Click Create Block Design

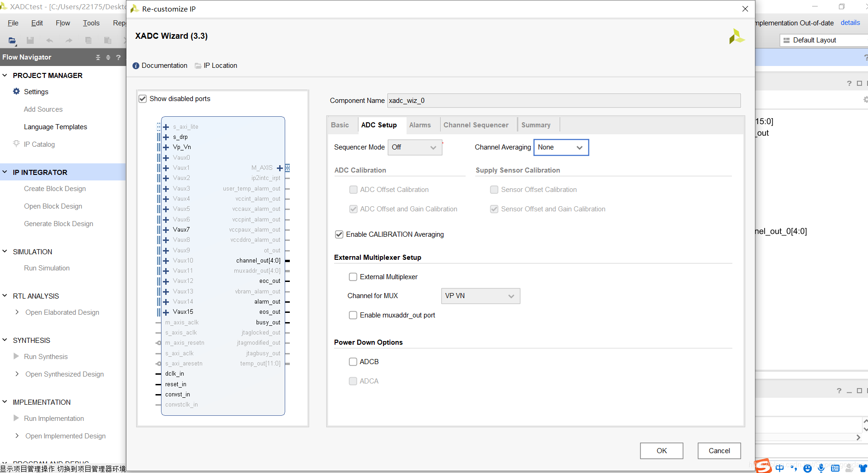(x=55, y=189)
